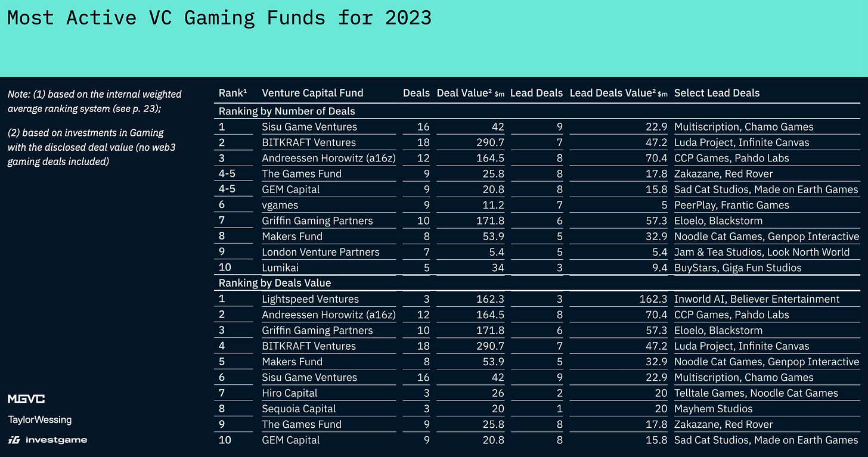Click the Hiro Capital fund name
Viewport: 868px width, 457px height.
pyautogui.click(x=290, y=393)
